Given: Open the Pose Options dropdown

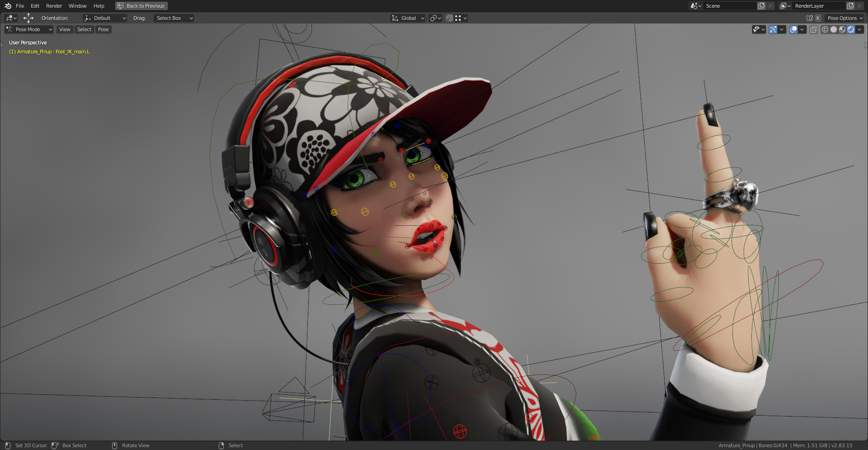Looking at the screenshot, I should [x=844, y=18].
